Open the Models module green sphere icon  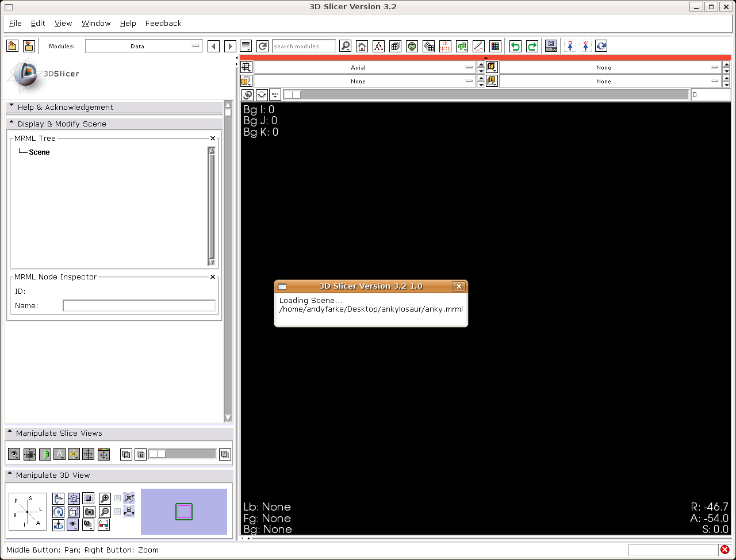pyautogui.click(x=412, y=46)
